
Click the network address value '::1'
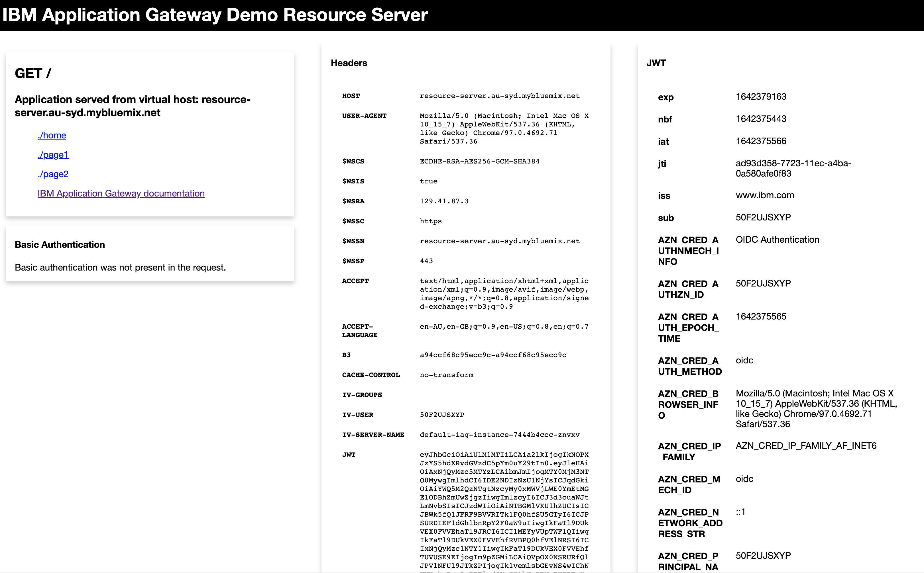pos(740,512)
